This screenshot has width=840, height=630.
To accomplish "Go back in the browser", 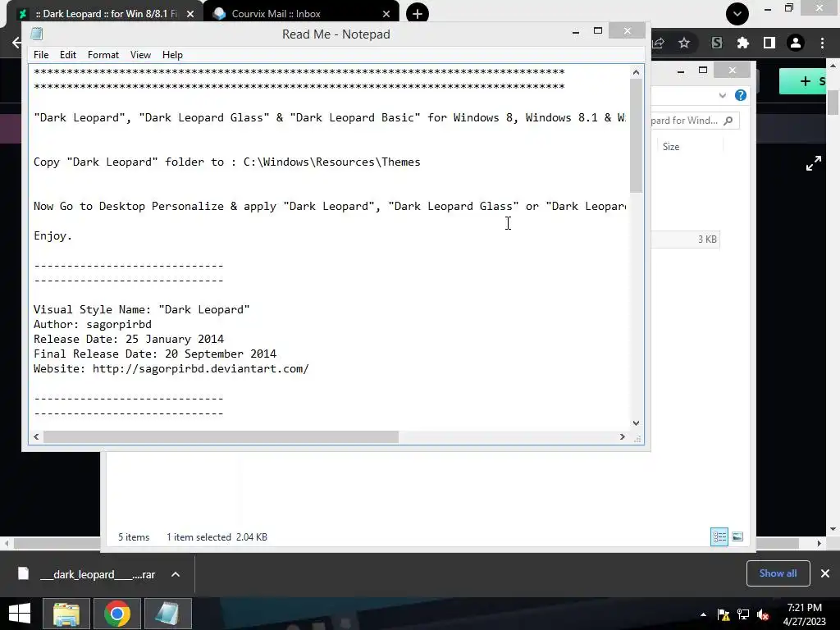I will [16, 43].
